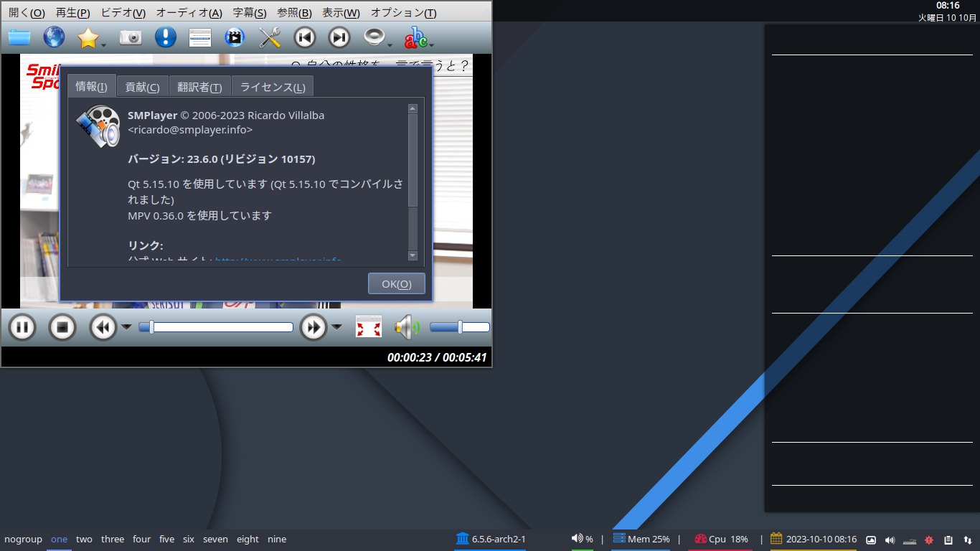Open the オーディオ(A) menu
This screenshot has width=980, height=551.
click(x=189, y=13)
